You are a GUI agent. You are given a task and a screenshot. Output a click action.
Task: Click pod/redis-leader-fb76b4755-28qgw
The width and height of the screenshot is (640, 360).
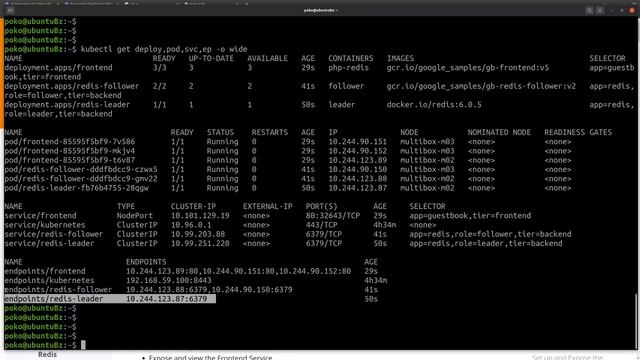pos(76,188)
